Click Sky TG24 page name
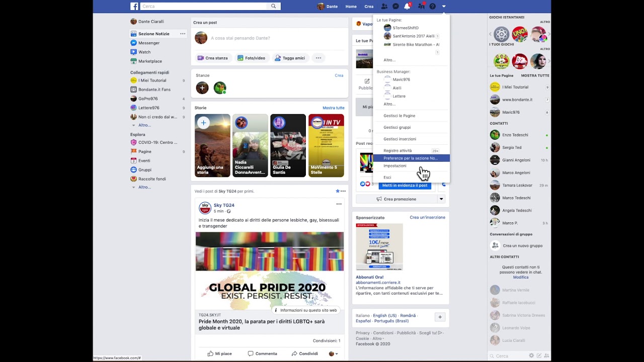 coord(224,205)
